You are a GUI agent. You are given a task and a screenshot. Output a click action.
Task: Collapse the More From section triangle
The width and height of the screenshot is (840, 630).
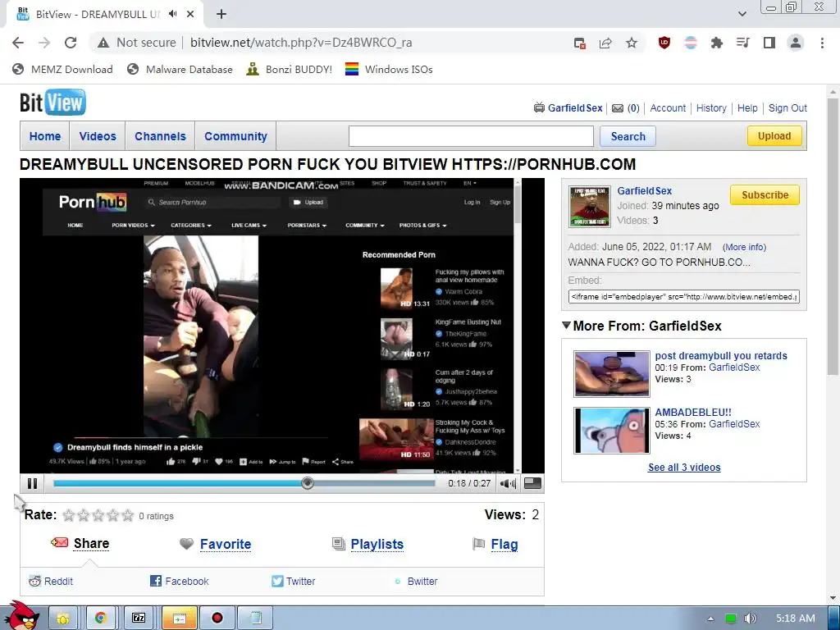[566, 325]
